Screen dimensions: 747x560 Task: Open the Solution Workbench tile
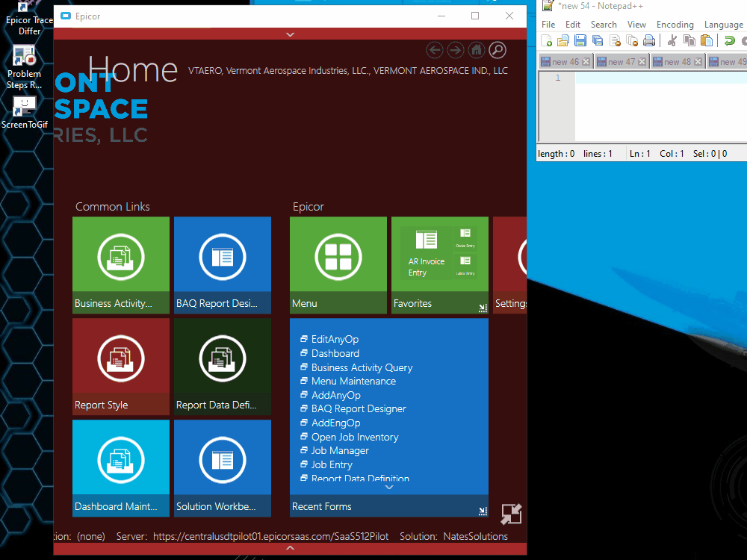223,468
